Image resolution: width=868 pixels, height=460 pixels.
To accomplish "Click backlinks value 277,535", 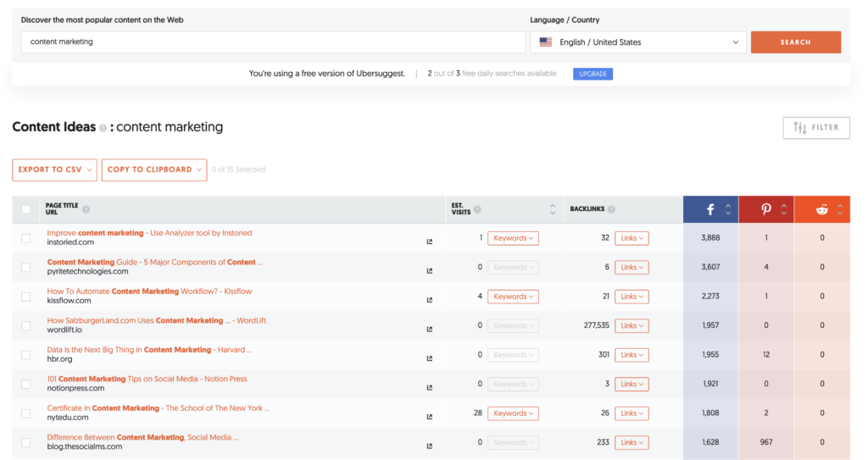I will (x=596, y=325).
